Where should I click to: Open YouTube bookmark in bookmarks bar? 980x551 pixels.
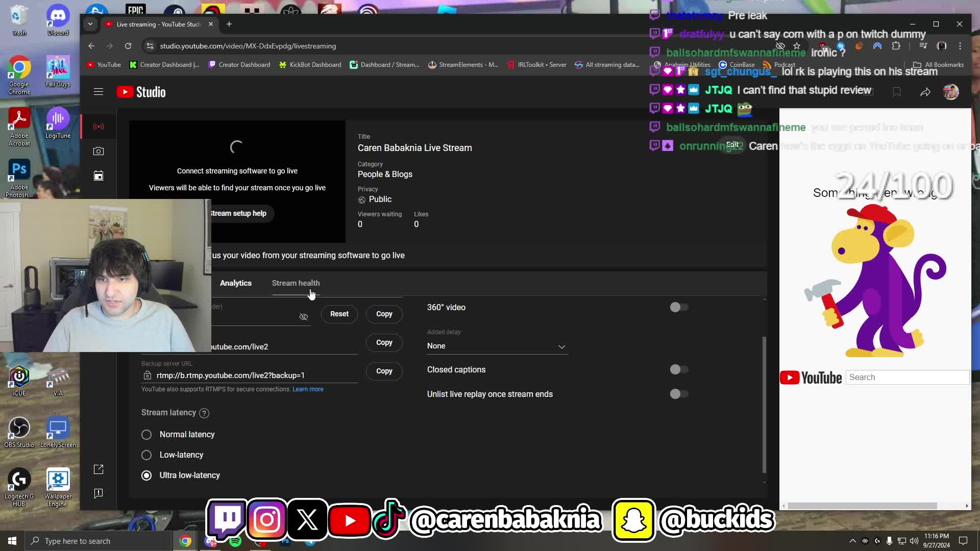pyautogui.click(x=104, y=65)
